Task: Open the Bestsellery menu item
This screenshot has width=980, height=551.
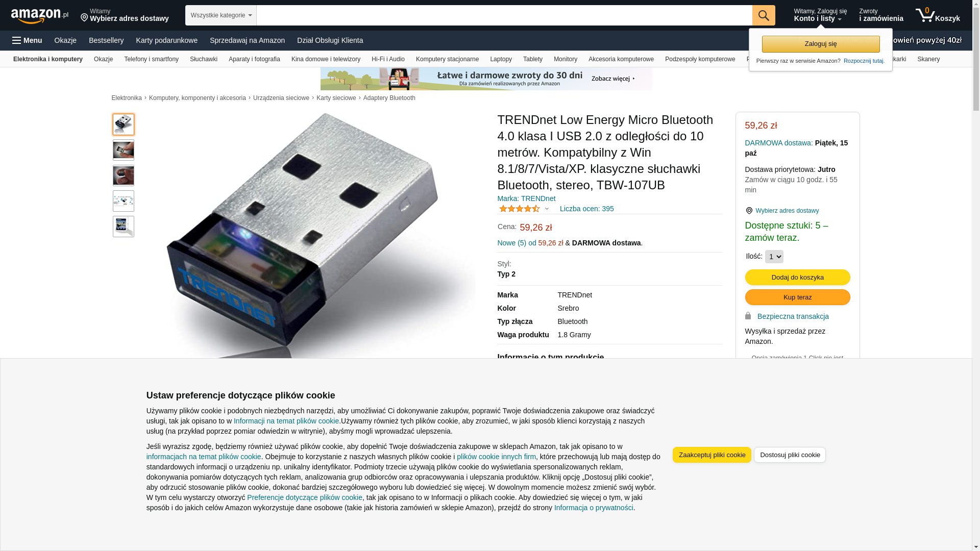Action: coord(106,40)
